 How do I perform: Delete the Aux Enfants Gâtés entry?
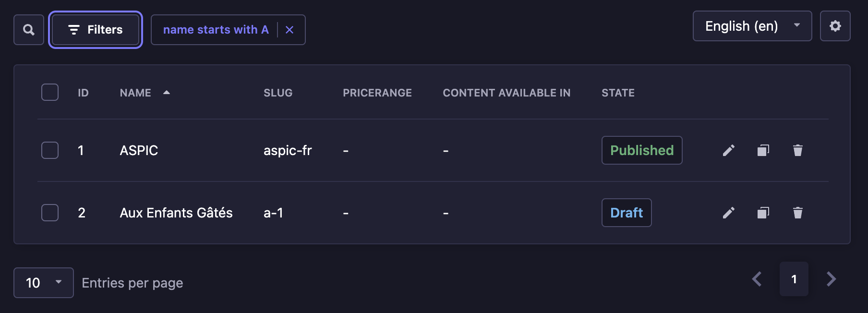[x=798, y=213]
